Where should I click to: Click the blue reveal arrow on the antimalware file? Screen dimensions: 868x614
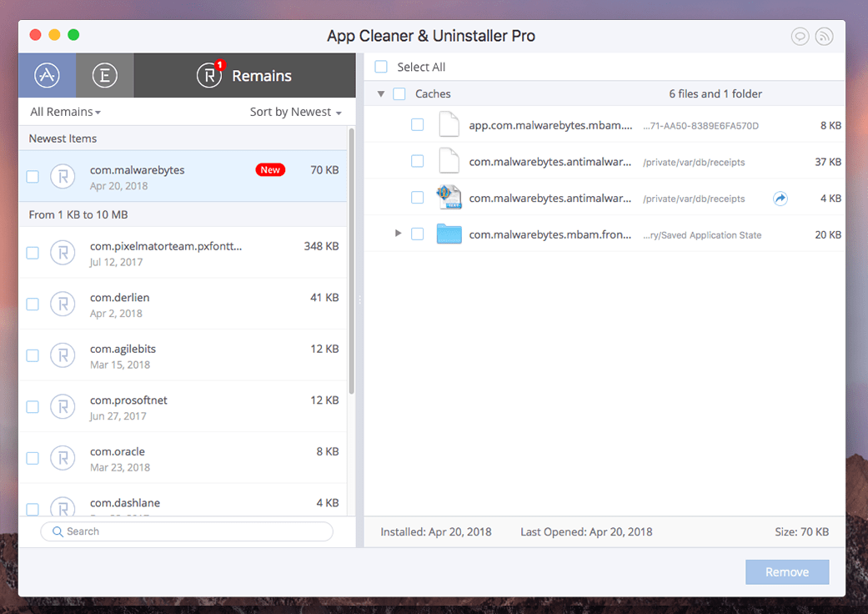pos(780,199)
